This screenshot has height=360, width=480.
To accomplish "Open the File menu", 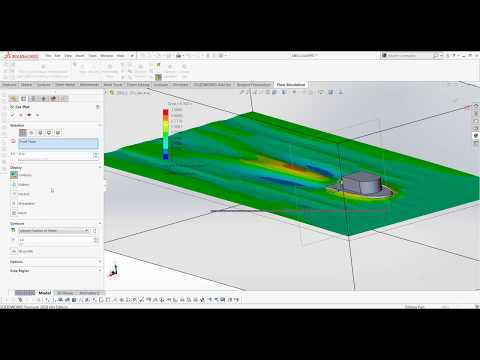I will [48, 56].
